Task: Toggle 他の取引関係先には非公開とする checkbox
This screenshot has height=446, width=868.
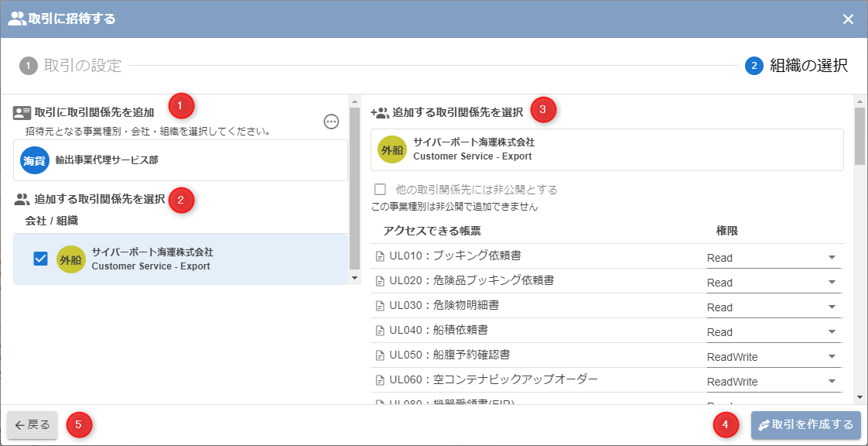Action: (380, 189)
